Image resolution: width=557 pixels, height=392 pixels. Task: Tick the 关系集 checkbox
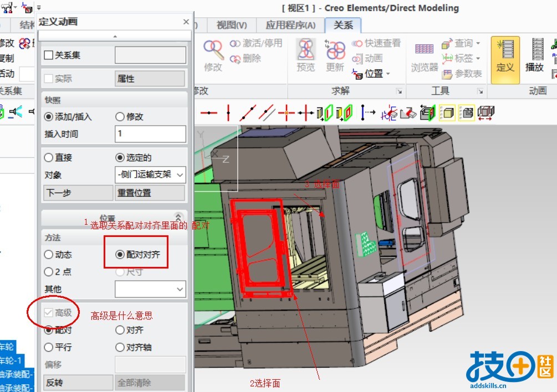coord(49,55)
